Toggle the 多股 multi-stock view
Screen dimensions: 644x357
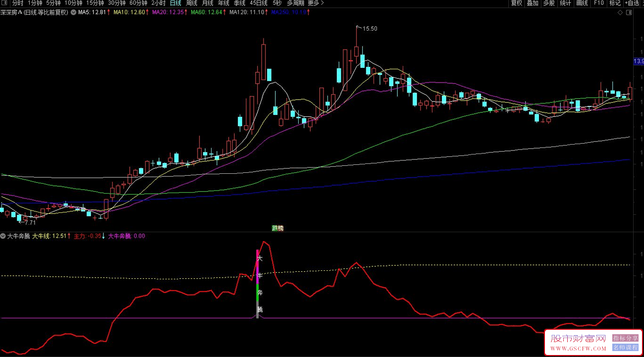[549, 3]
